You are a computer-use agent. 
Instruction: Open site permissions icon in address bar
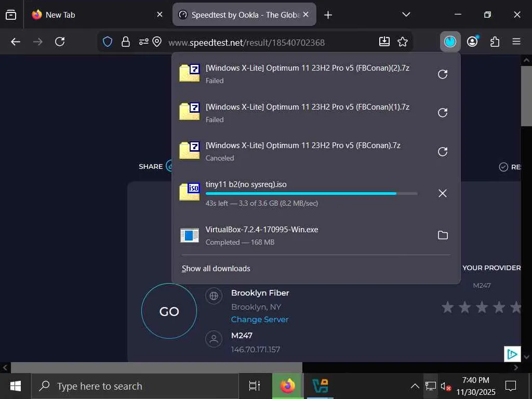(143, 42)
